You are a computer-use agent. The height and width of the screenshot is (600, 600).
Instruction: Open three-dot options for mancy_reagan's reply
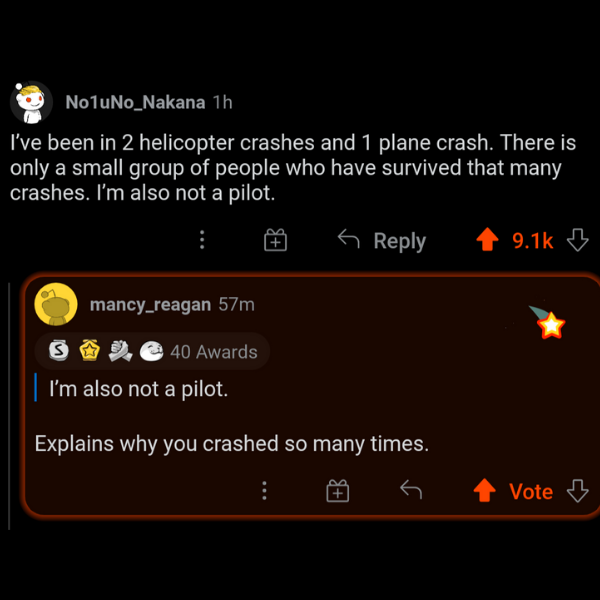coord(264,490)
